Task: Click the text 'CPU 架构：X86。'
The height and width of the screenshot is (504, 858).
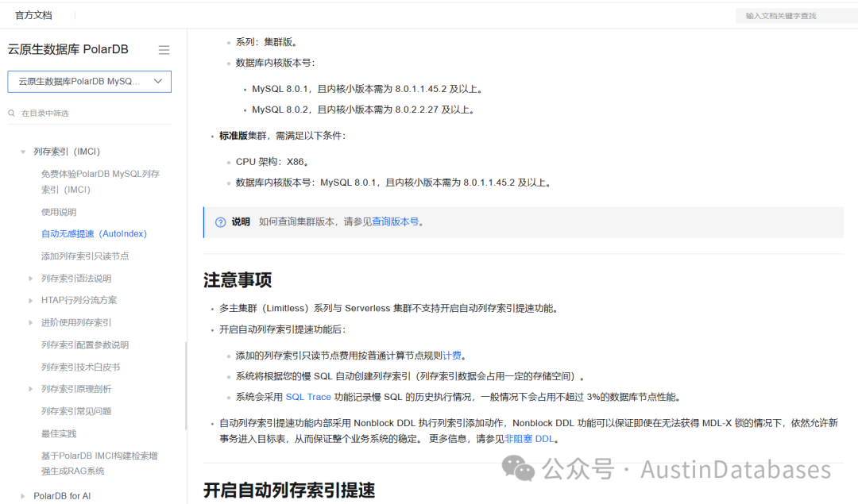Action: tap(273, 162)
